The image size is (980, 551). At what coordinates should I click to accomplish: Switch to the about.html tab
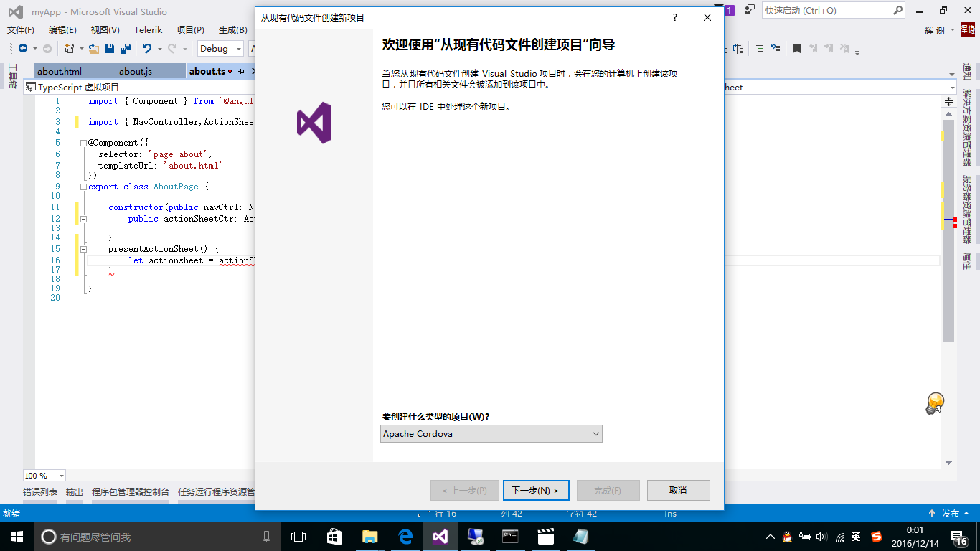tap(75, 71)
